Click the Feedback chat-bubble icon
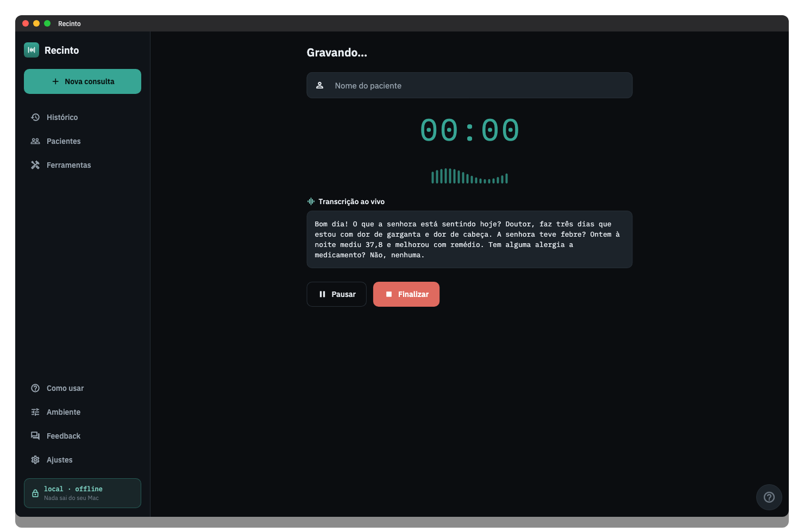 point(35,436)
